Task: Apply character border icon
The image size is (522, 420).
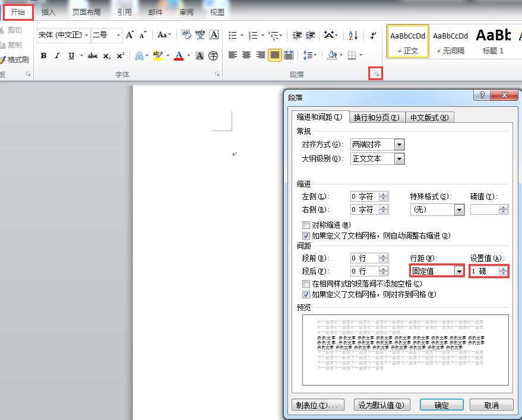Action: click(214, 34)
